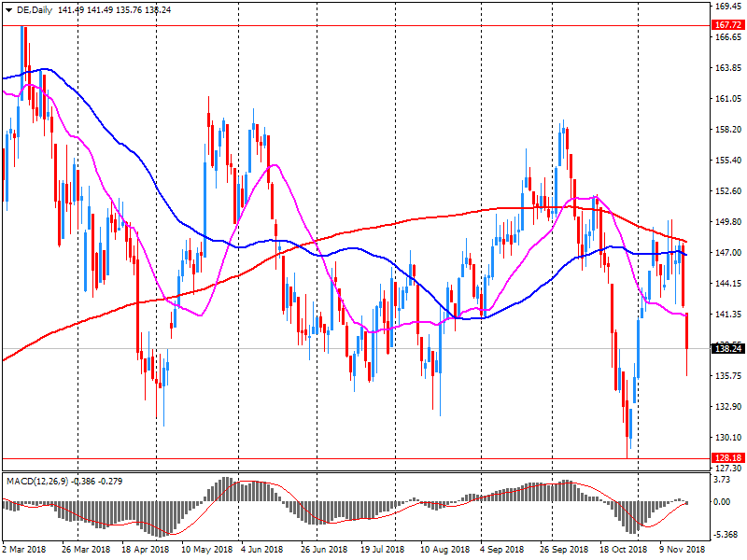Click the 166.65 price scale value

(x=728, y=37)
